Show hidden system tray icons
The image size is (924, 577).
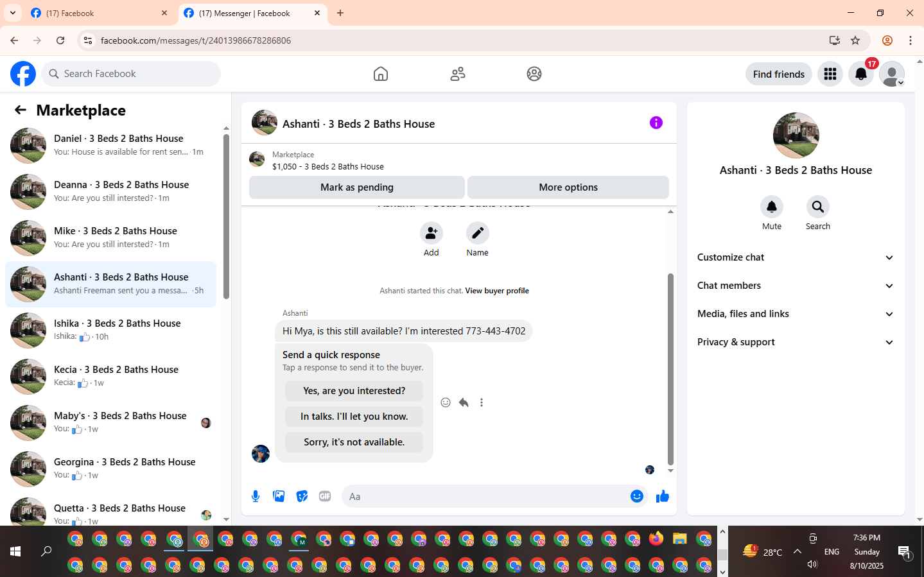[798, 551]
